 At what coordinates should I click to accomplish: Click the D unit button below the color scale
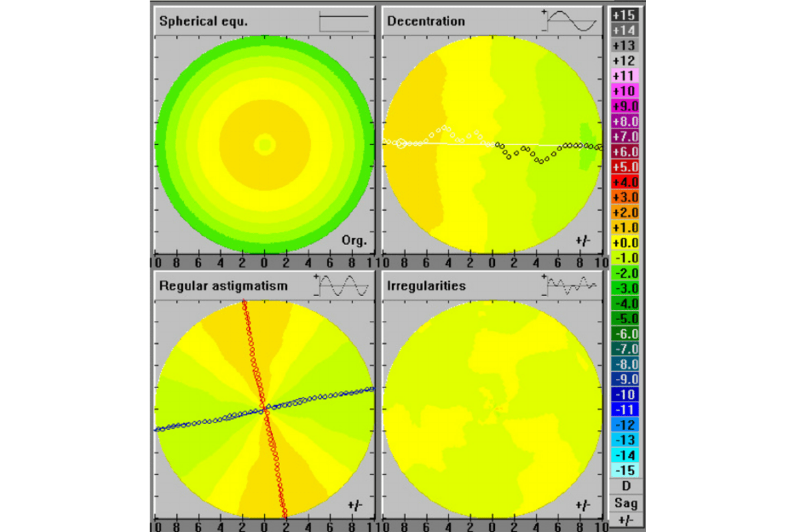[x=625, y=486]
